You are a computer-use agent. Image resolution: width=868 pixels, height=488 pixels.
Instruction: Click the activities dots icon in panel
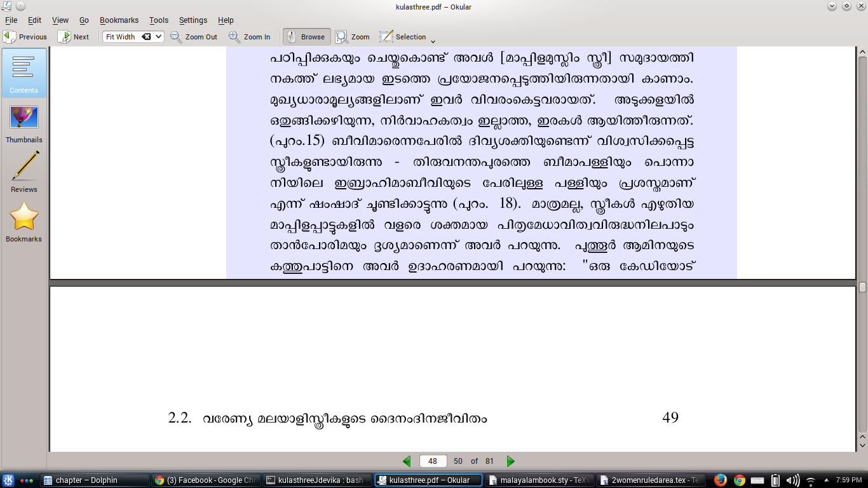pos(27,480)
